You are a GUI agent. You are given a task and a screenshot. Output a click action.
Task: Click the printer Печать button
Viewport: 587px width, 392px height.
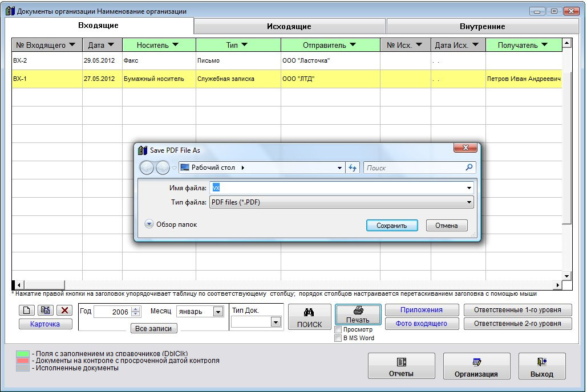coord(358,314)
